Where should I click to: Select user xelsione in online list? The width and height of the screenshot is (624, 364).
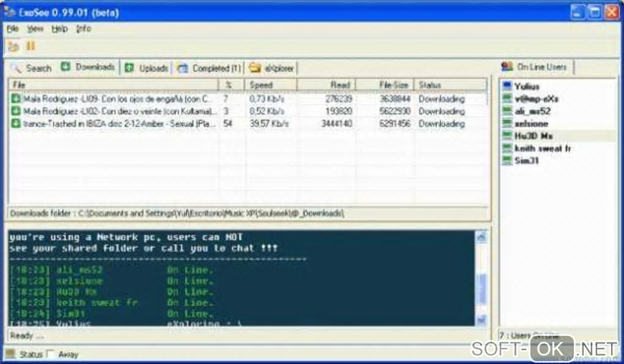531,124
